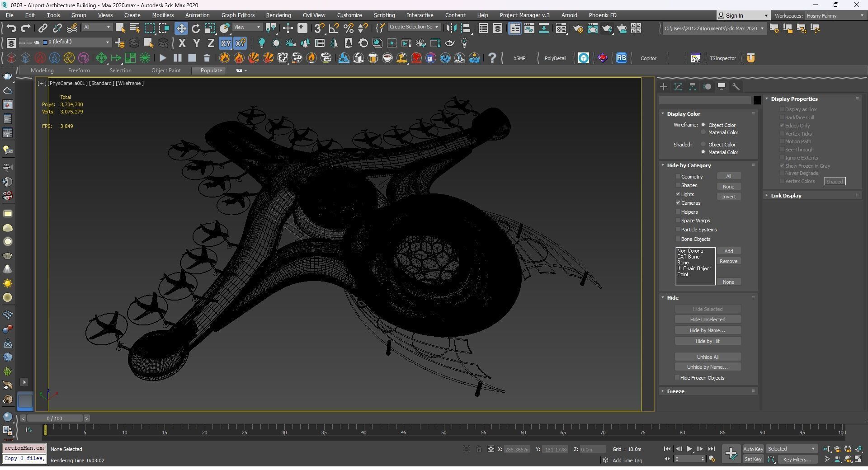Click the large plus Set Keys button
868x470 pixels.
point(731,454)
